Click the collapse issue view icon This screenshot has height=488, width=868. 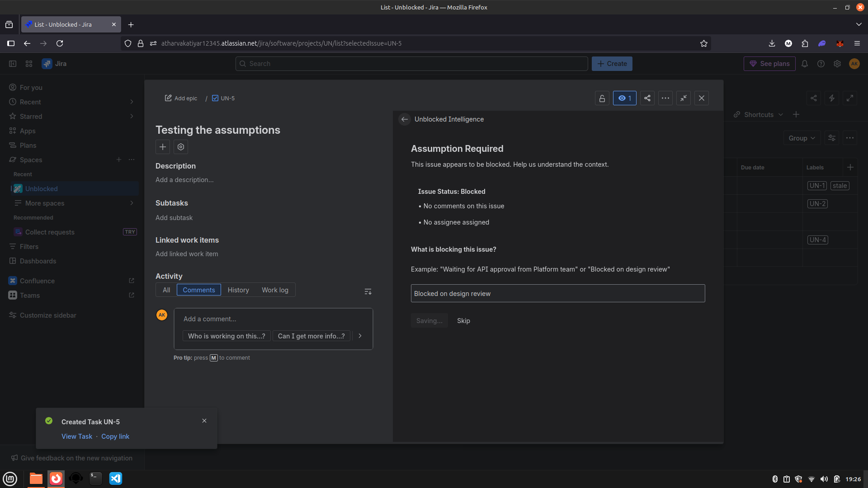click(683, 98)
